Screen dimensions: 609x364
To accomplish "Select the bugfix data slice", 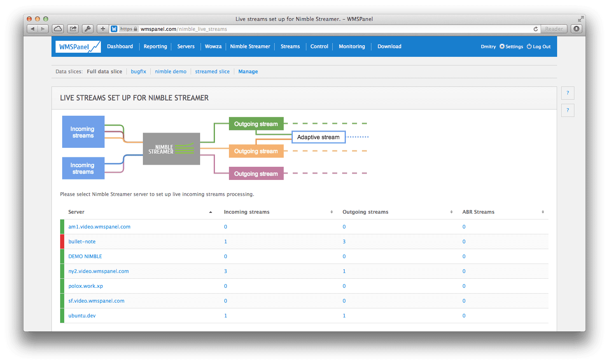I will click(138, 72).
